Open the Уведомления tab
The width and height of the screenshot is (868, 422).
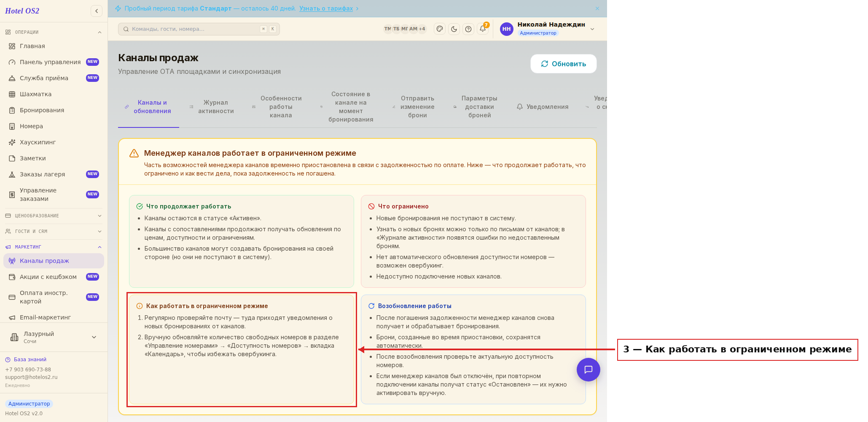543,107
